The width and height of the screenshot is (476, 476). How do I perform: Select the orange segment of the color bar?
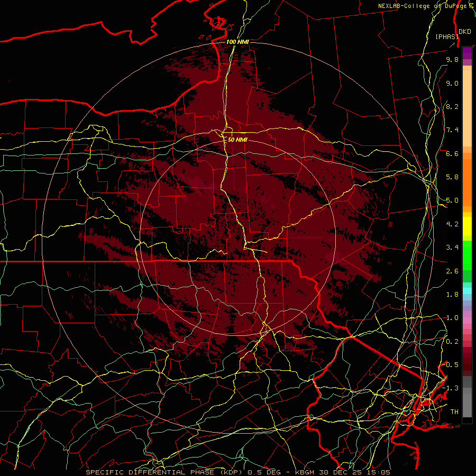click(x=467, y=182)
